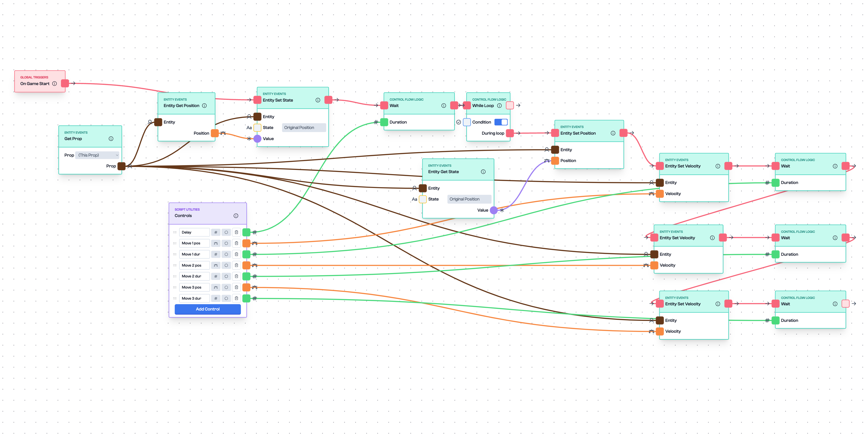Open the Prop dropdown showing (This Prop)

point(98,155)
